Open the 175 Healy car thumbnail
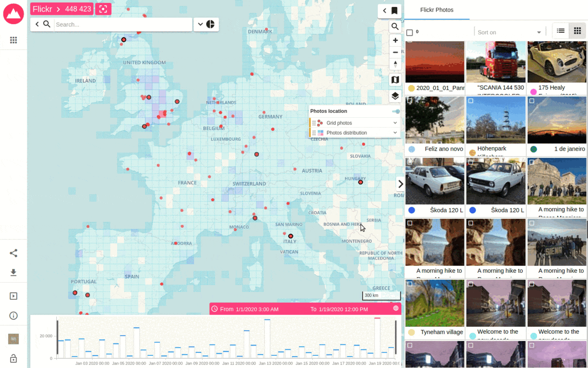 point(557,62)
